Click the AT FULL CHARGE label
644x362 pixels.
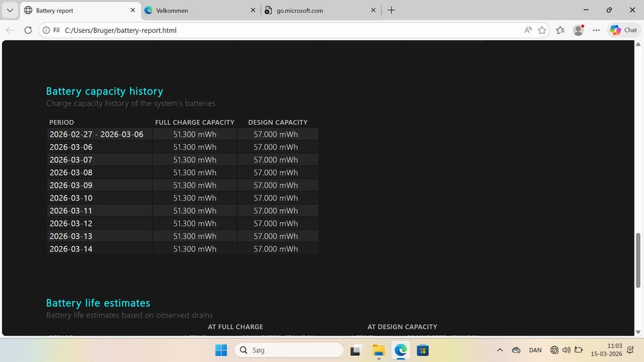pyautogui.click(x=235, y=326)
